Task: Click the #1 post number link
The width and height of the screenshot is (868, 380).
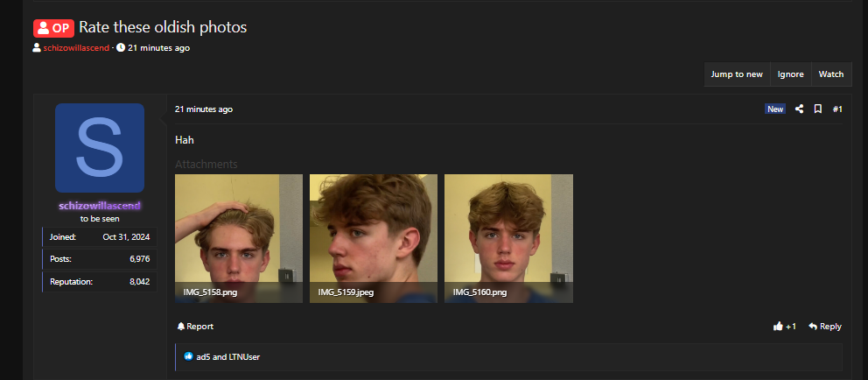Action: [837, 109]
